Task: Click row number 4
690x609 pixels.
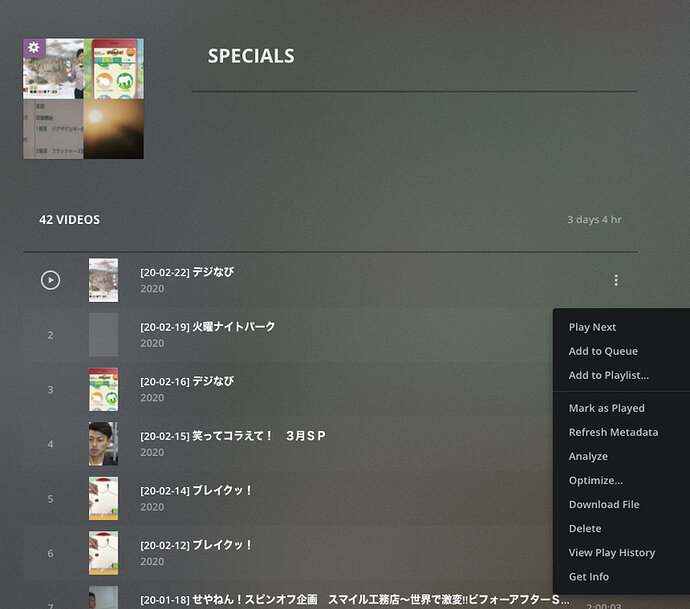Action: (x=51, y=444)
